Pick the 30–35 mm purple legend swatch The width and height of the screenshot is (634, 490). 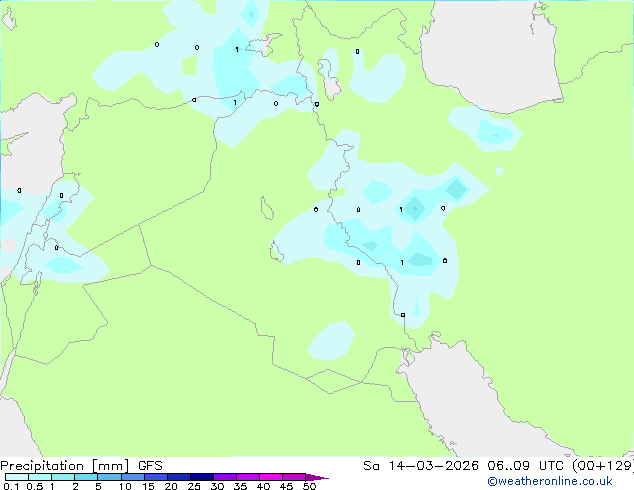click(225, 477)
